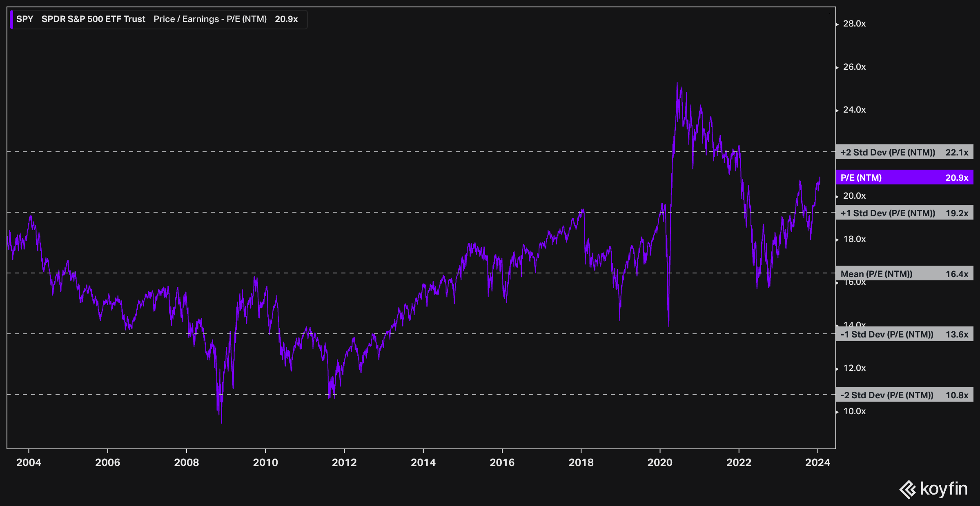
Task: Select the SPY ticker in the legend
Action: (x=24, y=19)
